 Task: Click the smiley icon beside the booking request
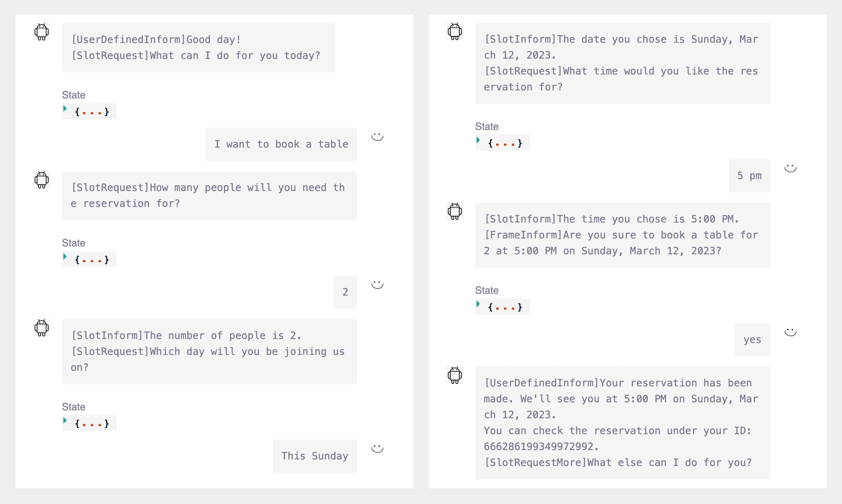(377, 136)
